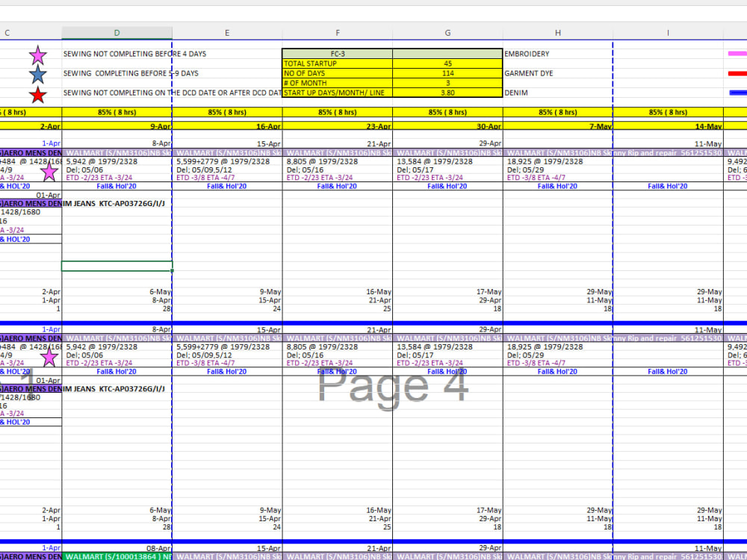
Task: Select the yellow 23-Apr date cell
Action: [x=338, y=126]
